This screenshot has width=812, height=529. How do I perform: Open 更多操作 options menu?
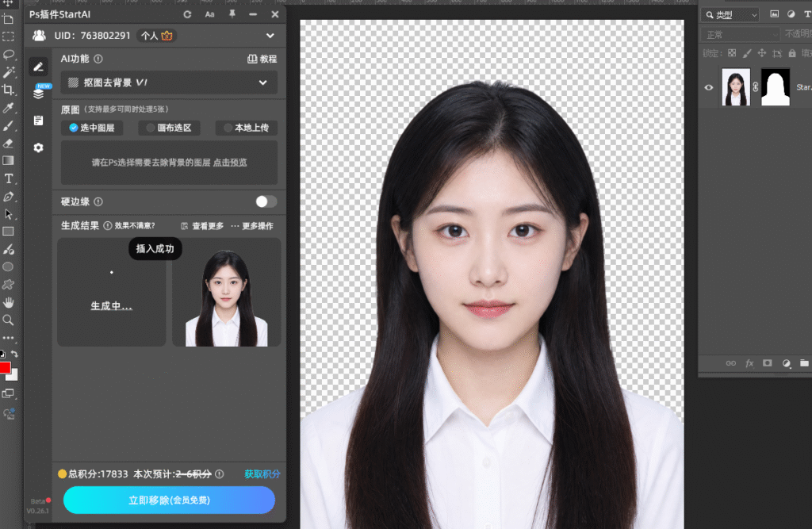click(252, 226)
